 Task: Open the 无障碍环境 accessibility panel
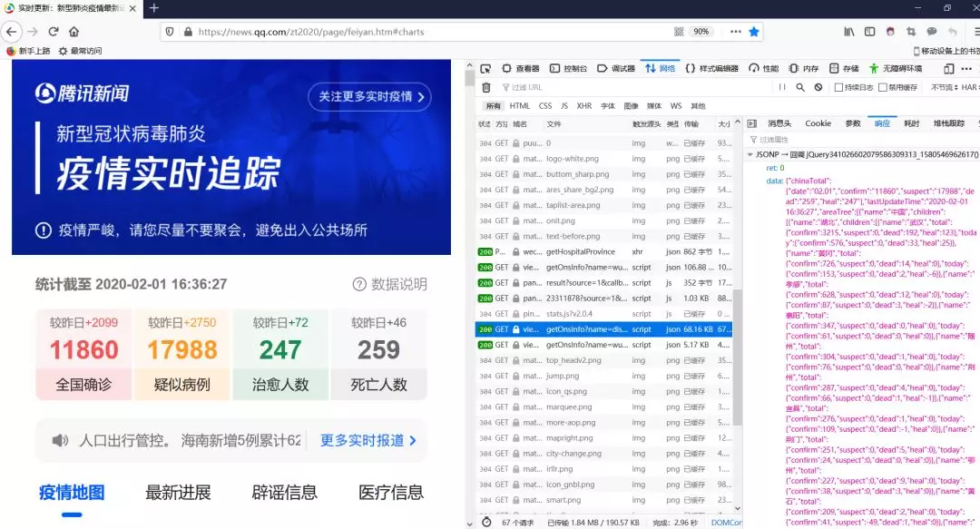tap(896, 68)
